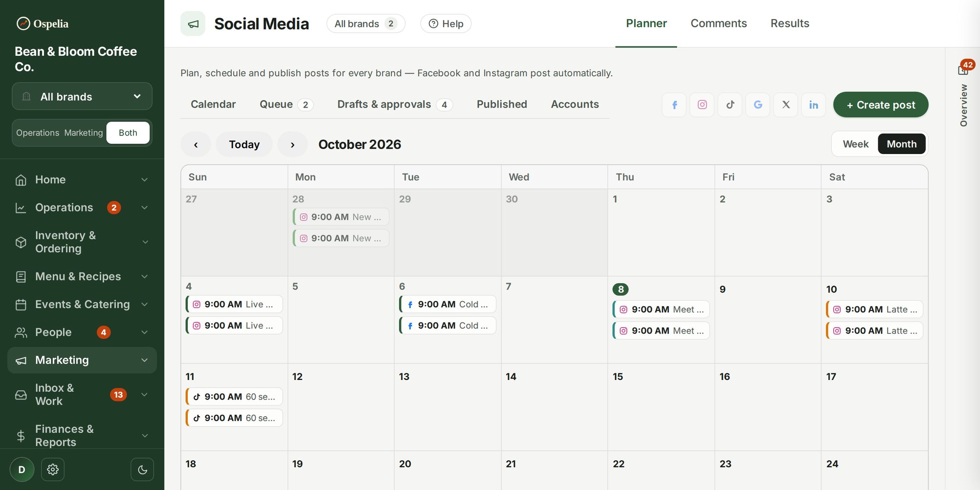The image size is (980, 490).
Task: Jump to Today in calendar
Action: [244, 144]
